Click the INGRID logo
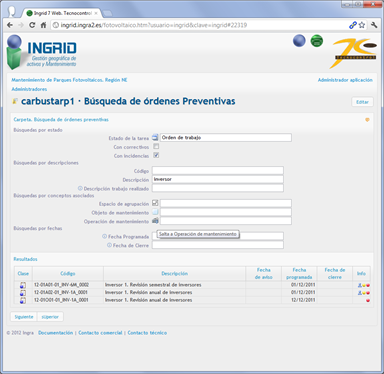Image resolution: width=384 pixels, height=374 pixels. tap(42, 52)
